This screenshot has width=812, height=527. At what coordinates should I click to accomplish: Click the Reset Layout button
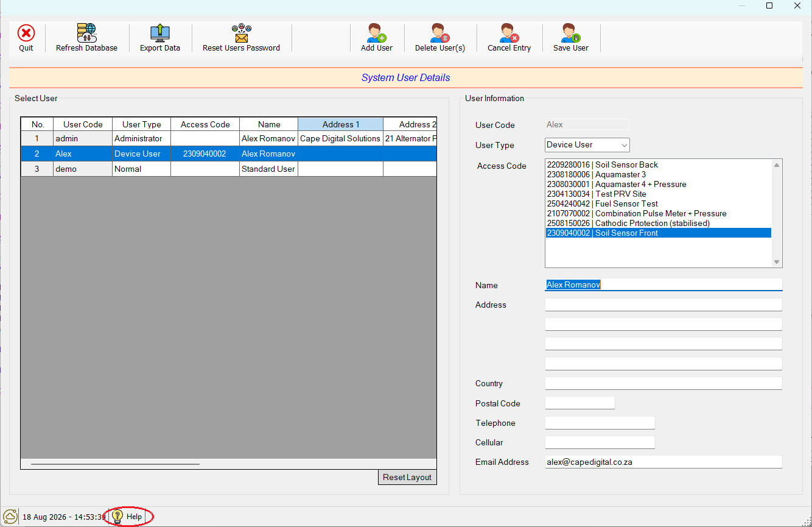(407, 477)
